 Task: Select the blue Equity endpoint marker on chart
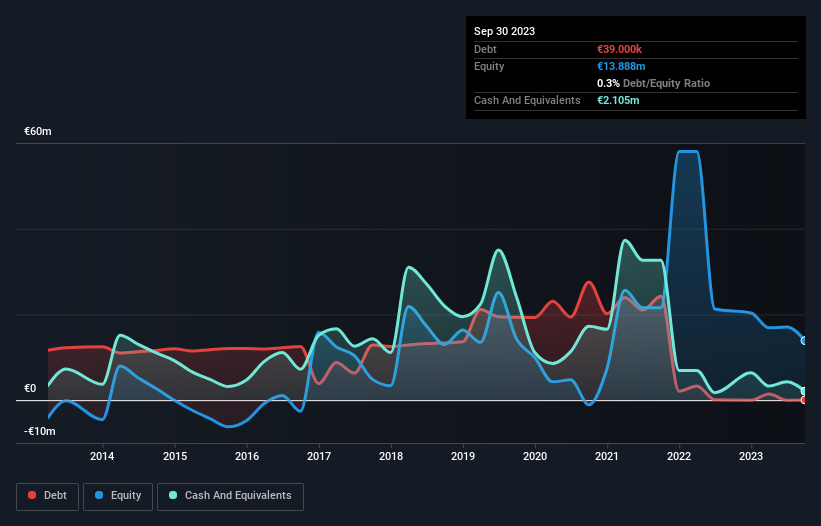click(x=804, y=341)
